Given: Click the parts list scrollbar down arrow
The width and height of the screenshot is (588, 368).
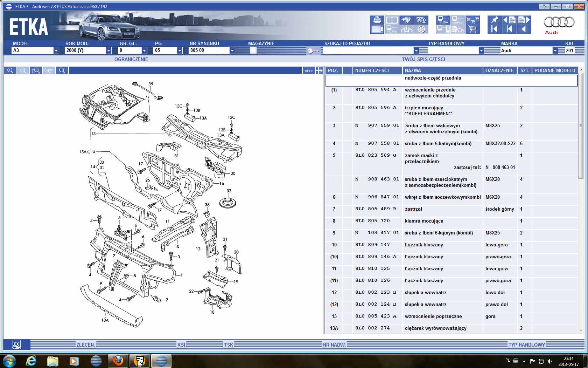Looking at the screenshot, I should point(581,330).
